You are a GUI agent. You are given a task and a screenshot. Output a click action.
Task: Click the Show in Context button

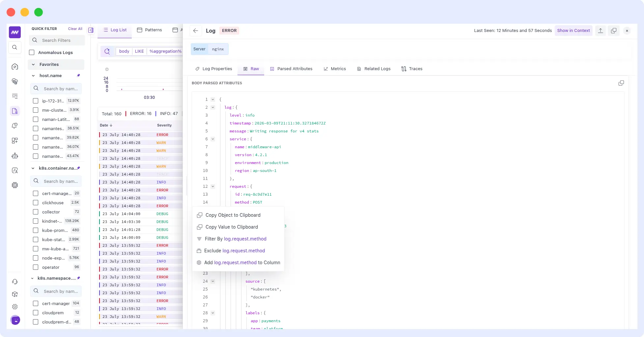[574, 31]
